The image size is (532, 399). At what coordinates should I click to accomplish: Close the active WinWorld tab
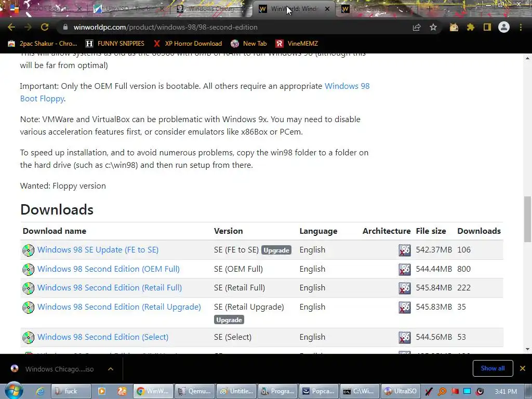[x=327, y=9]
